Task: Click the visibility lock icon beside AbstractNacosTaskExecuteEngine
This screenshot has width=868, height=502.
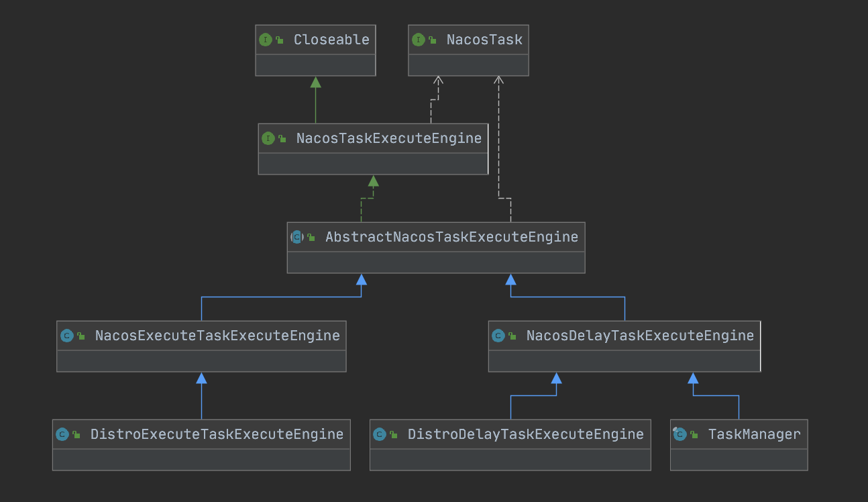Action: (311, 238)
